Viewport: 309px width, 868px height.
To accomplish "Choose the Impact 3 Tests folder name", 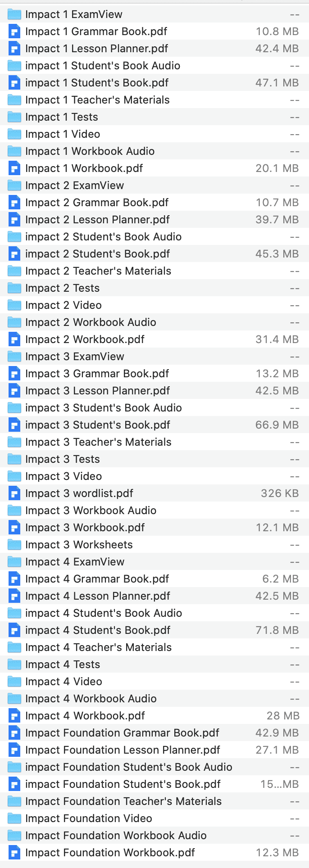I will pos(63,459).
